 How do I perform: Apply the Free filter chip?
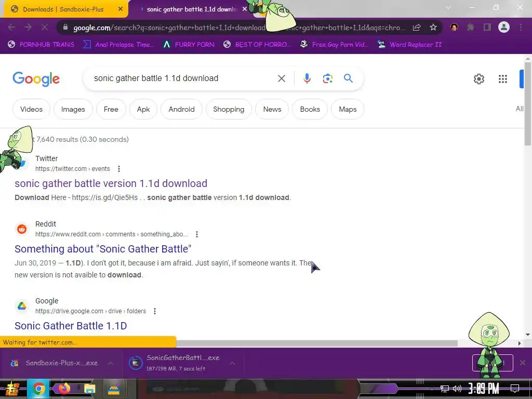pyautogui.click(x=111, y=109)
